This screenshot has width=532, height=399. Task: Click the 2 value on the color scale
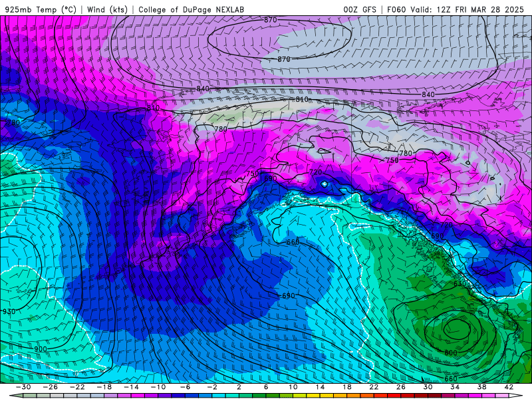pyautogui.click(x=239, y=387)
